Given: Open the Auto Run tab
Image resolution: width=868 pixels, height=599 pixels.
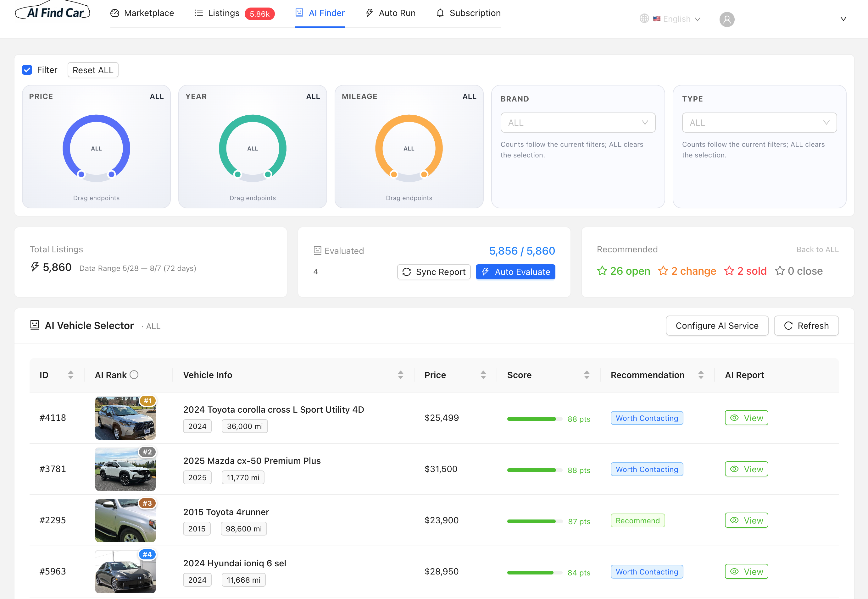Looking at the screenshot, I should coord(390,13).
